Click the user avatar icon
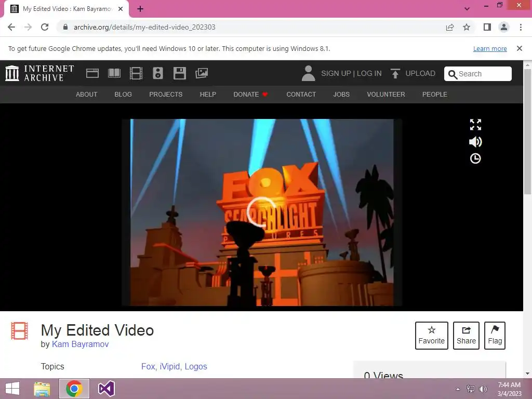532x399 pixels. (x=308, y=73)
